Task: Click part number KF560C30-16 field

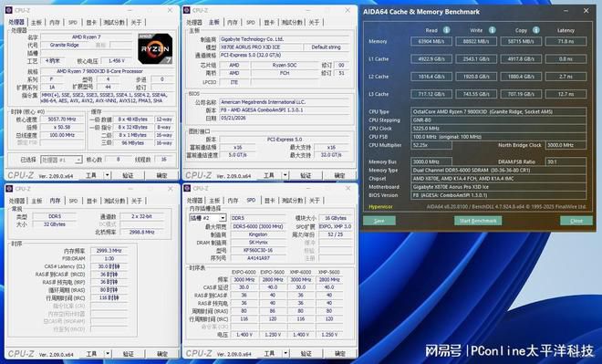Action: point(257,250)
